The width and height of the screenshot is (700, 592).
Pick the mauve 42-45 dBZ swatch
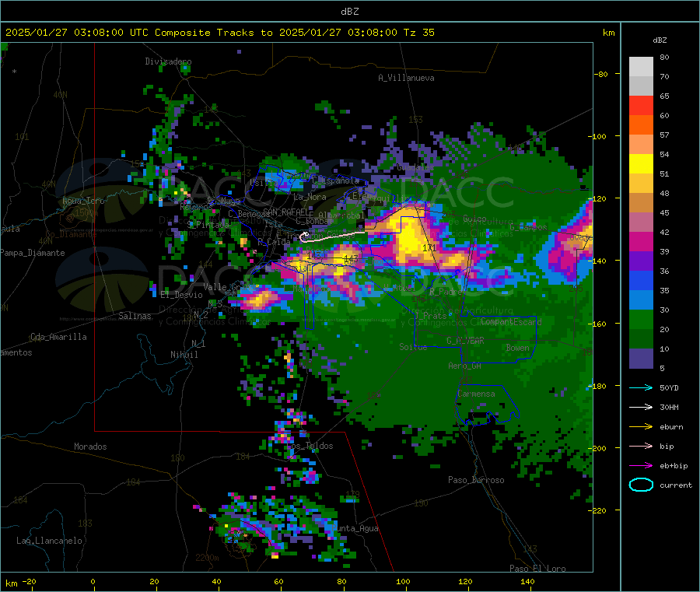tap(641, 222)
